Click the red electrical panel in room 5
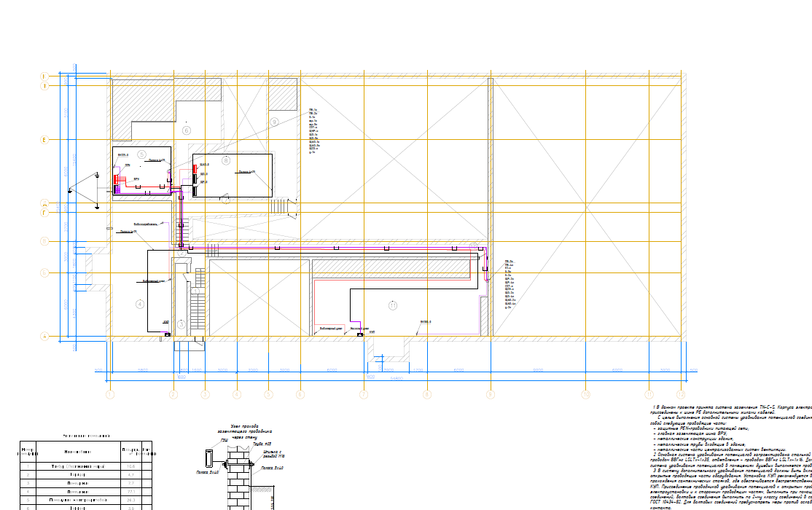 (116, 179)
